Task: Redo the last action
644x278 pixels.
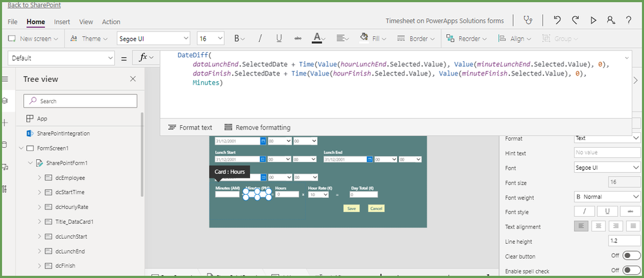Action: pyautogui.click(x=576, y=20)
